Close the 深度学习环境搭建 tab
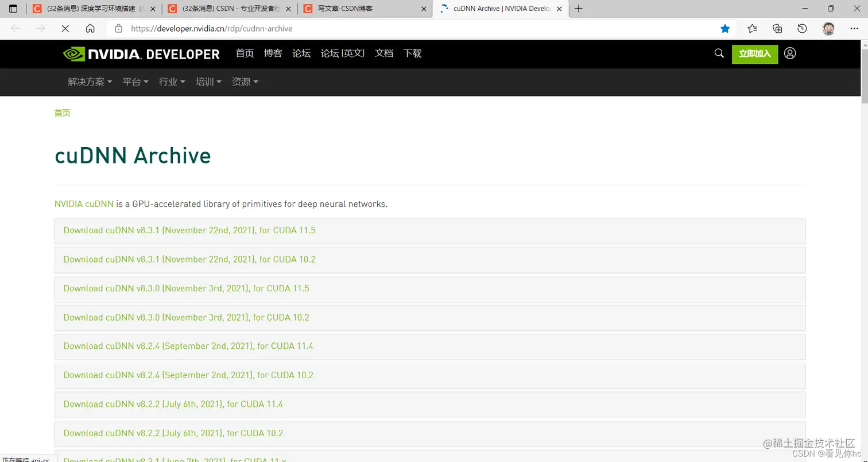 [x=153, y=9]
